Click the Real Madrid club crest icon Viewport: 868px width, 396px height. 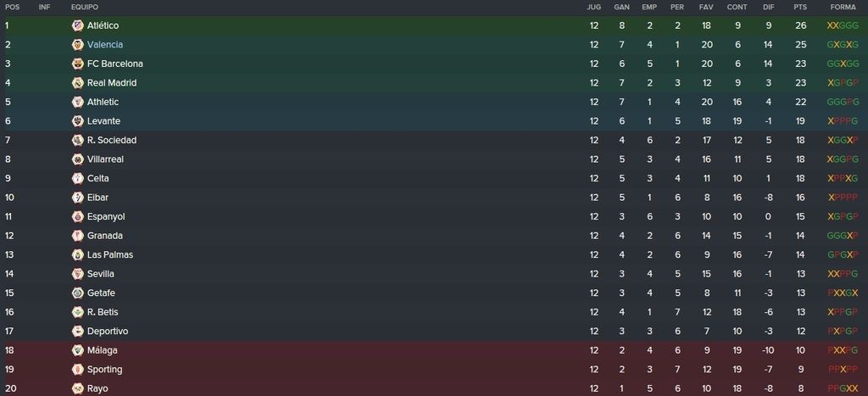pyautogui.click(x=77, y=83)
